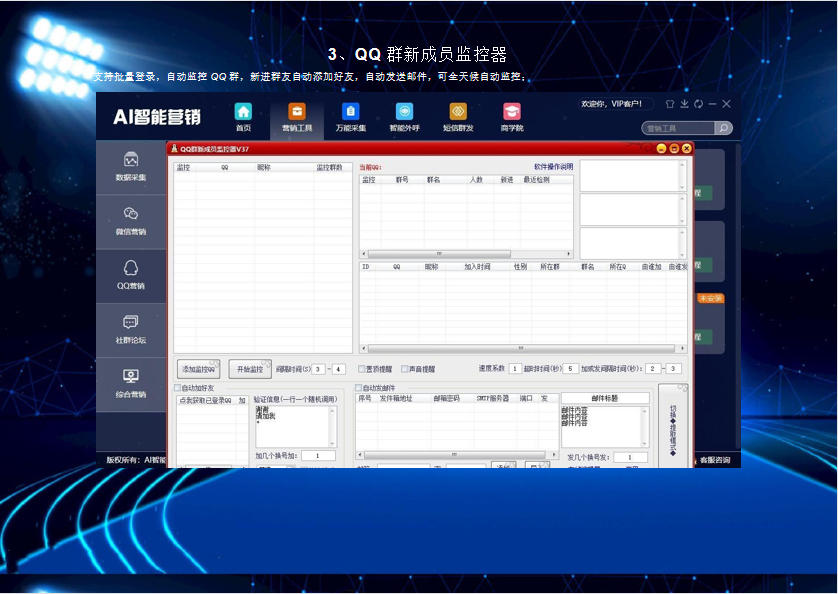Enable the 声音提醒 checkbox

pos(405,369)
